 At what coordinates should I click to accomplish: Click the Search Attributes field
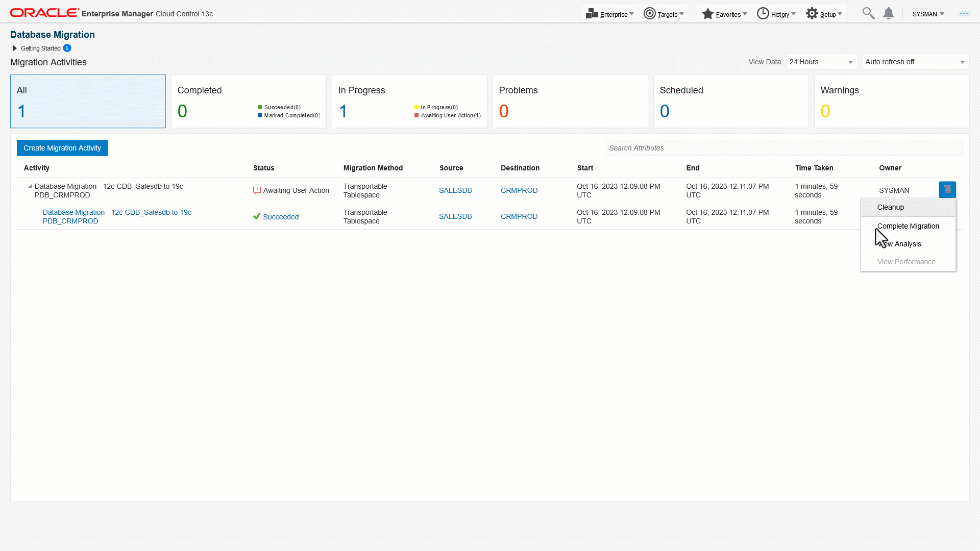[784, 148]
